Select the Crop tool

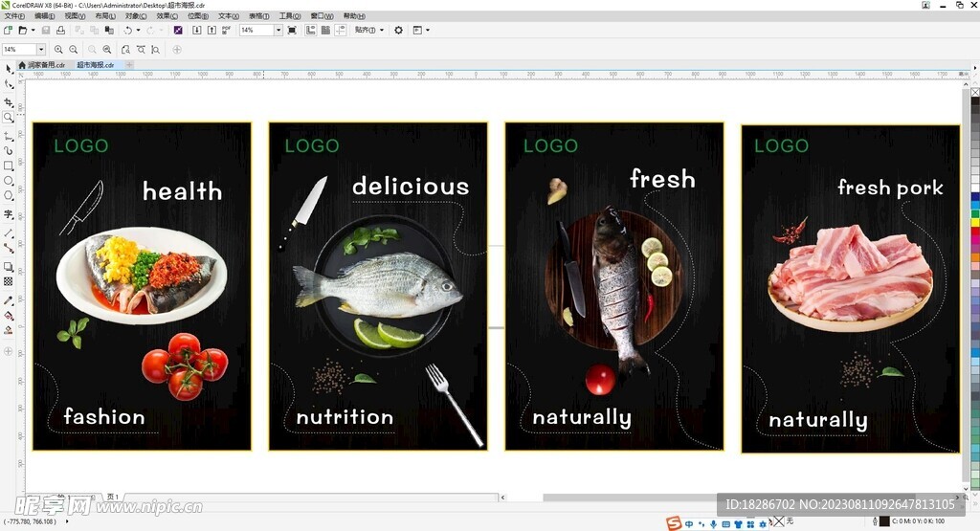coord(9,101)
